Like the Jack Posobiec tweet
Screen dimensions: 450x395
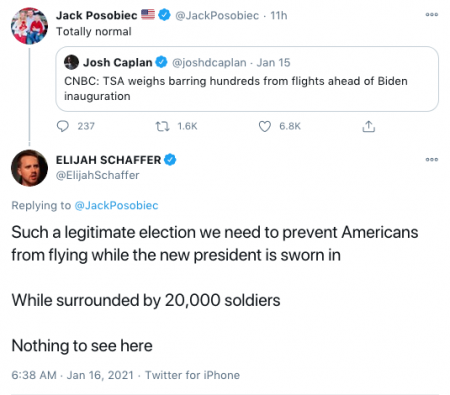click(265, 126)
